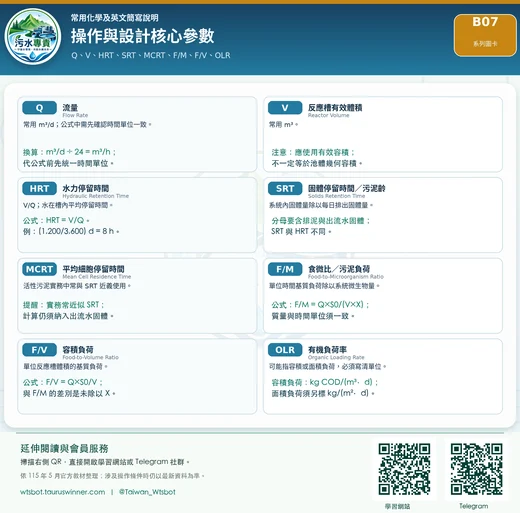Screen dimensions: 520x513
Task: Click the 'Food-to-Microorganism Ratio' caption
Action: (x=346, y=277)
